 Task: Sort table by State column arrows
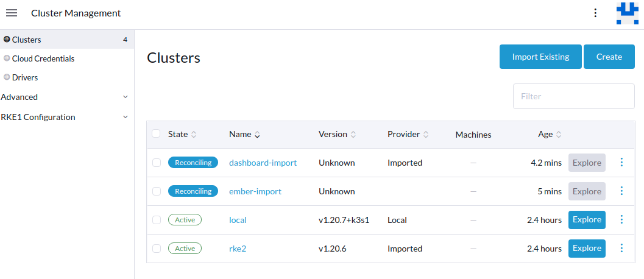click(x=194, y=135)
